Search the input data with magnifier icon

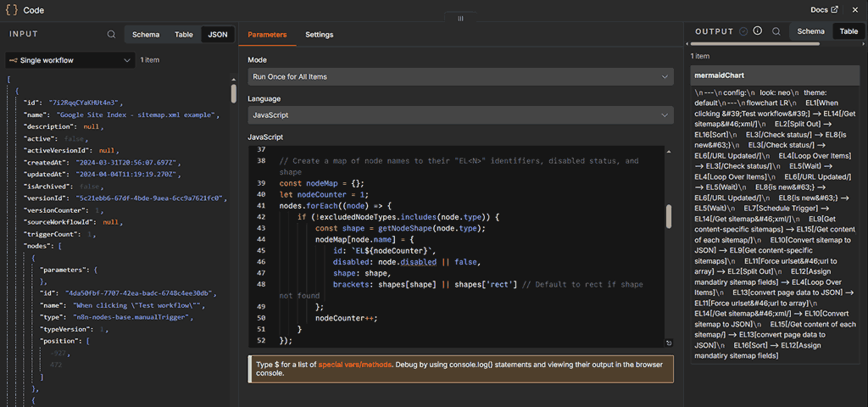point(111,34)
